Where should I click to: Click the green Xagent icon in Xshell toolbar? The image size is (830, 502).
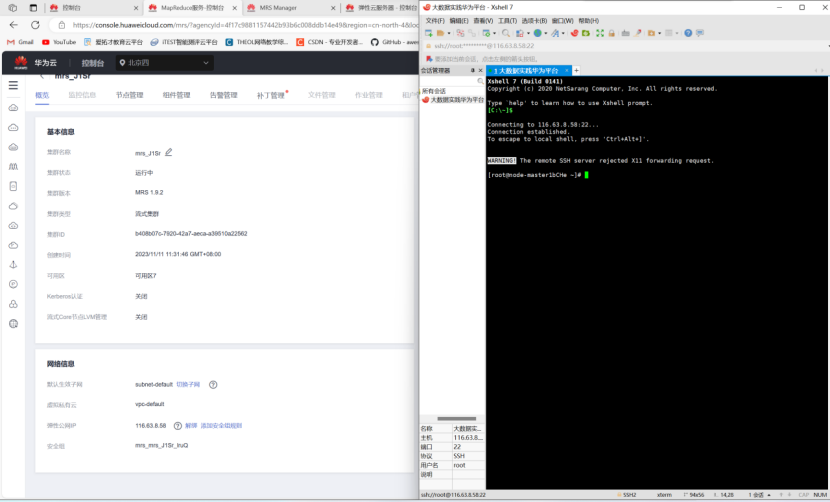[x=586, y=33]
